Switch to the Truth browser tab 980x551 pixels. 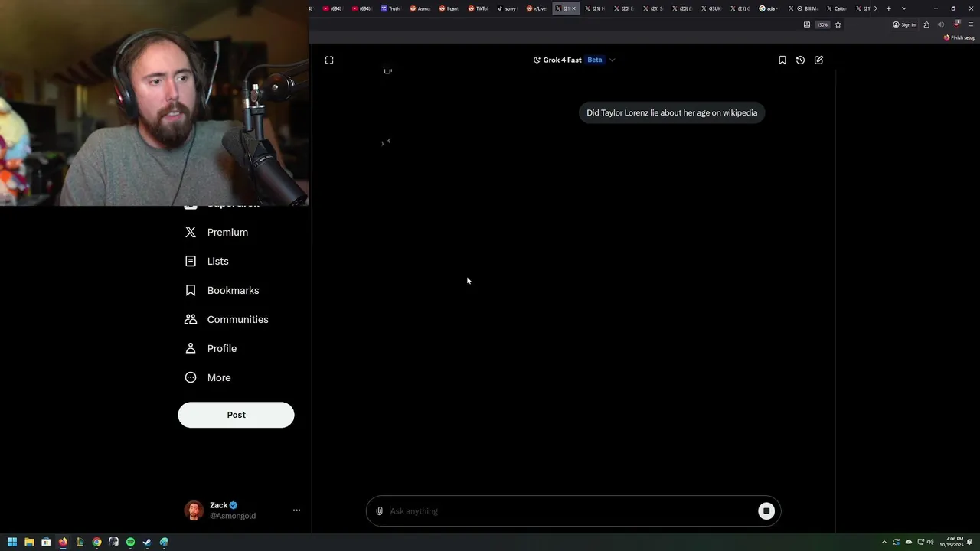click(x=390, y=8)
